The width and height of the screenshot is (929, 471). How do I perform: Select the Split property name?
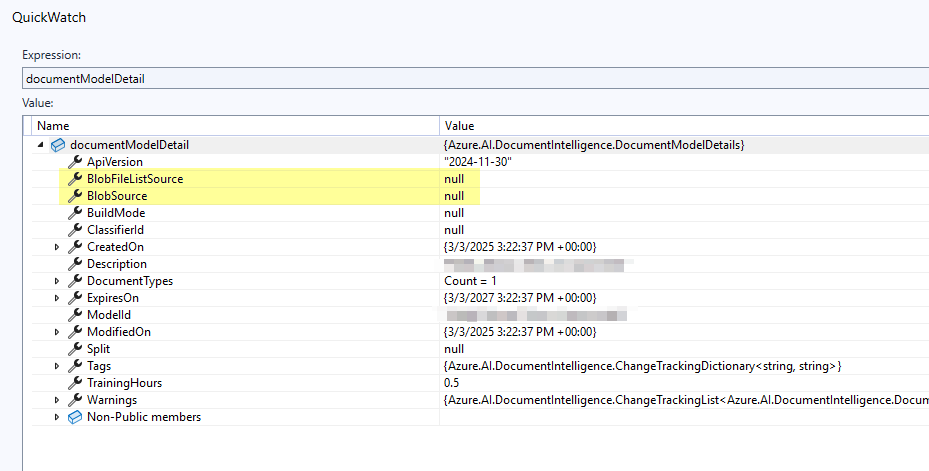point(98,349)
